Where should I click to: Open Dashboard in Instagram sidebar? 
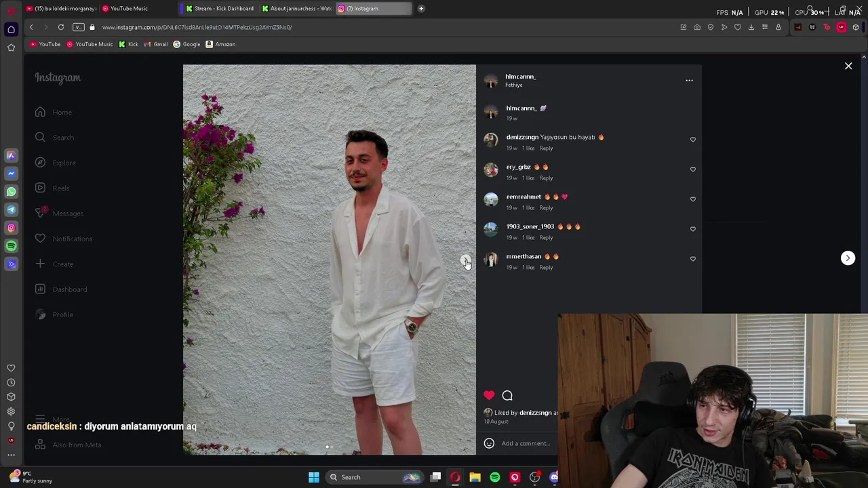click(61, 289)
